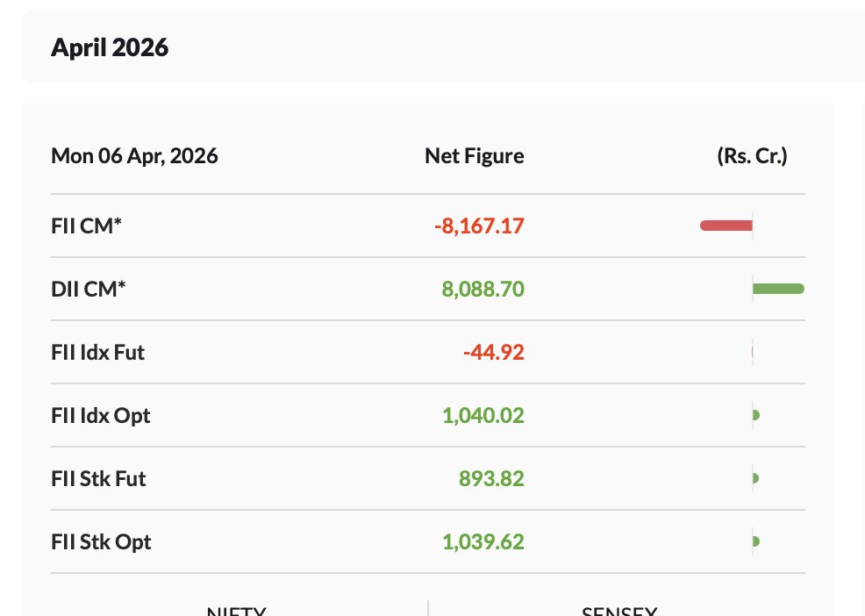Click the DII CM value 8,088.70
This screenshot has height=616, width=865.
(483, 290)
